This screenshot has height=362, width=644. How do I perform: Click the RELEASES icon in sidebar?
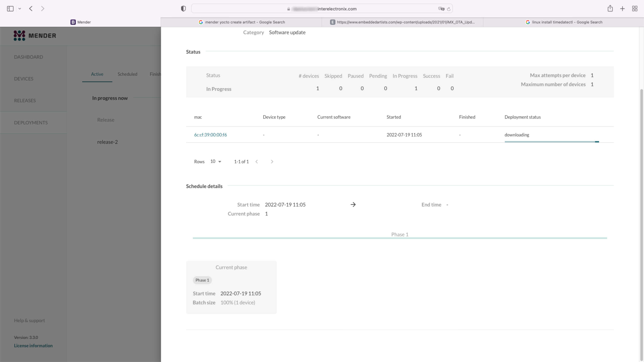point(25,100)
